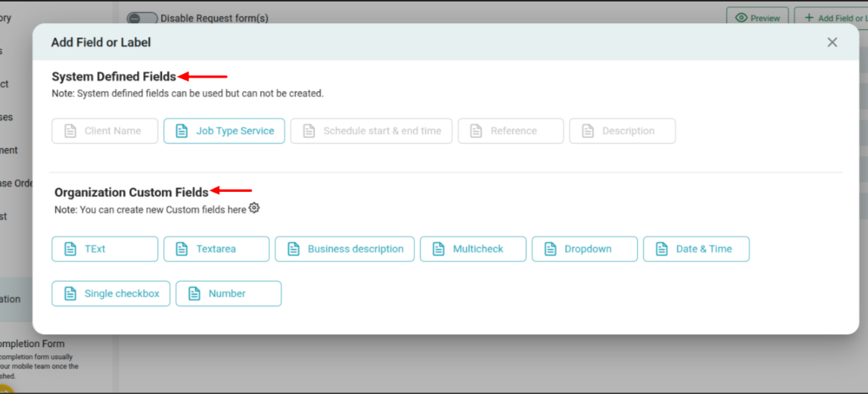
Task: Select the Client Name system field
Action: [104, 131]
